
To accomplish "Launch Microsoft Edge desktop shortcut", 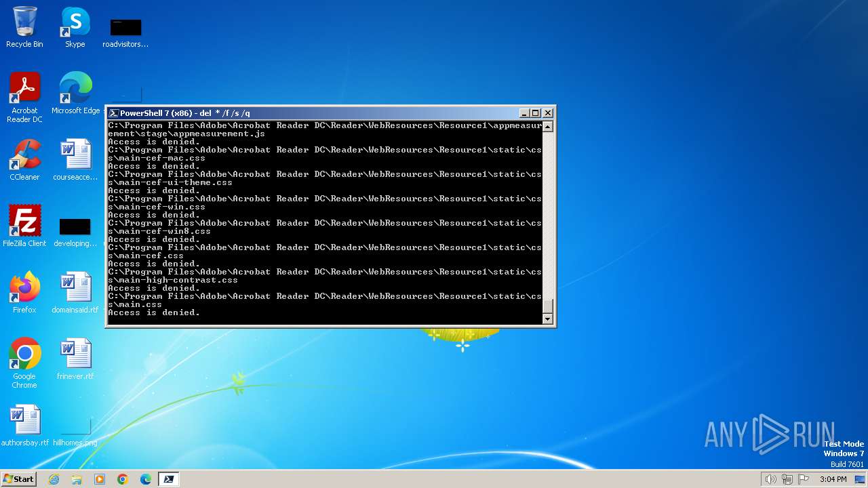I will (x=75, y=94).
